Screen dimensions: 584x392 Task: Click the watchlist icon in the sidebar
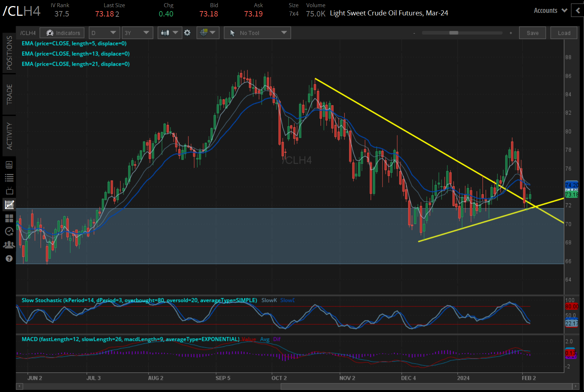[9, 178]
